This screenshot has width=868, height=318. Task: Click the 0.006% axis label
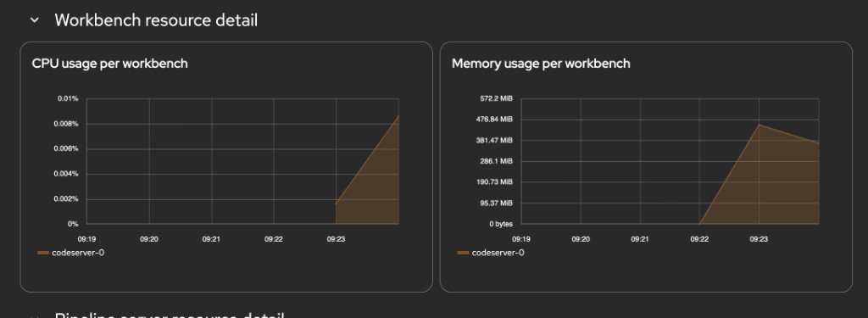(66, 149)
